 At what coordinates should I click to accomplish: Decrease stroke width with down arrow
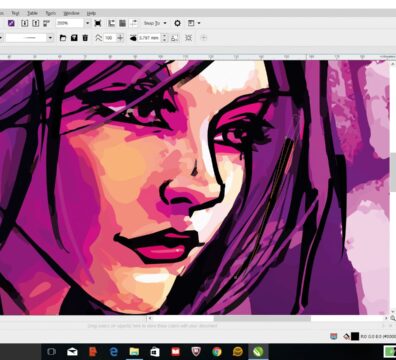click(x=164, y=40)
